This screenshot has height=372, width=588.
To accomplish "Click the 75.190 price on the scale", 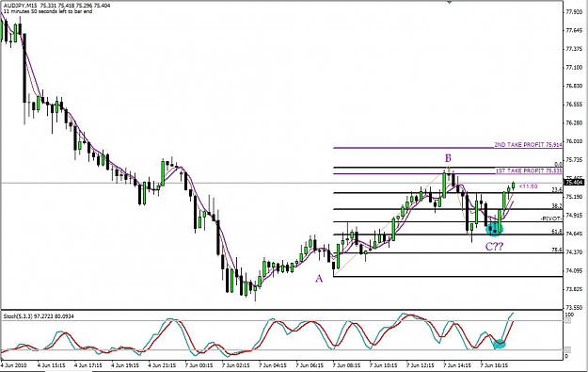I will click(574, 197).
